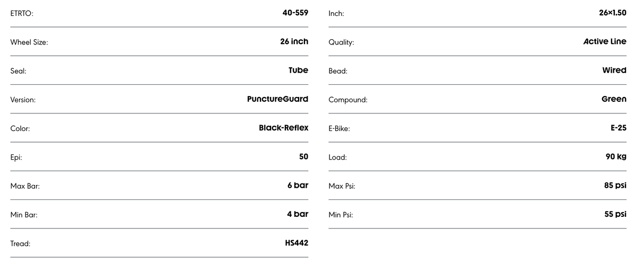This screenshot has width=644, height=263.
Task: Select the Black-Reflex color value
Action: 283,128
